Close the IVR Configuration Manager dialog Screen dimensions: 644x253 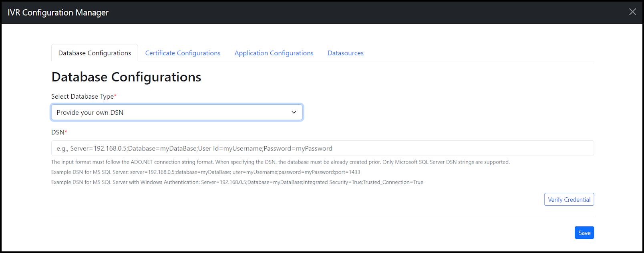click(632, 12)
